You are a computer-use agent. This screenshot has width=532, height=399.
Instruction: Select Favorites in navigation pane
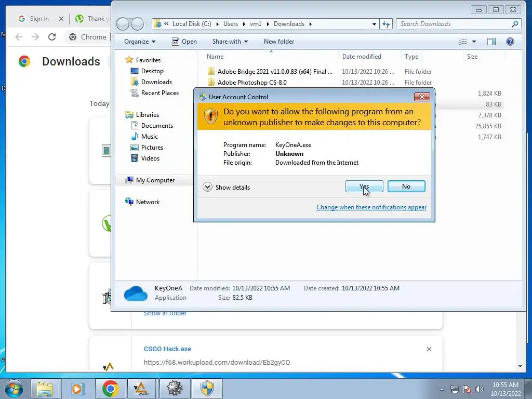tap(148, 60)
